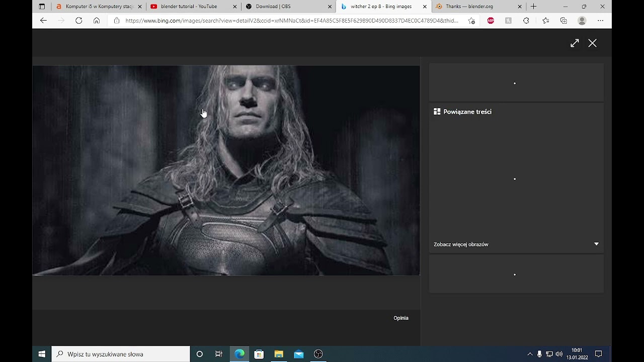
Task: Open the Windows Start menu
Action: (x=42, y=354)
